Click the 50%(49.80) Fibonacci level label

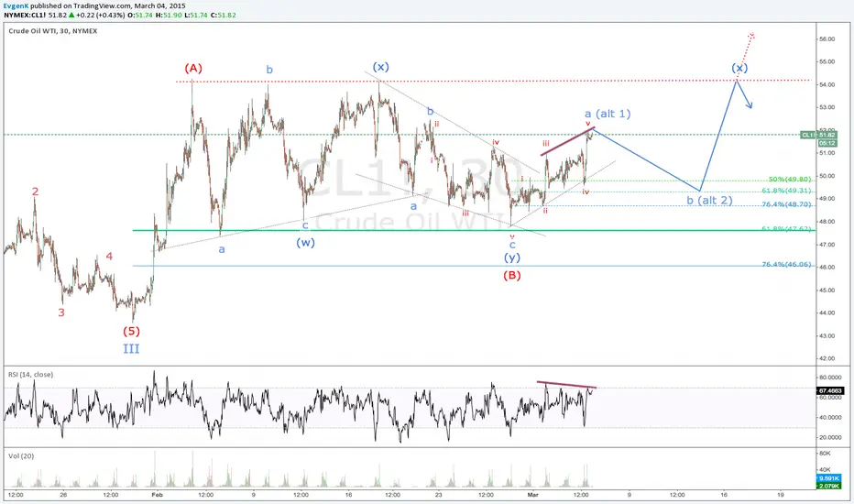click(x=790, y=180)
